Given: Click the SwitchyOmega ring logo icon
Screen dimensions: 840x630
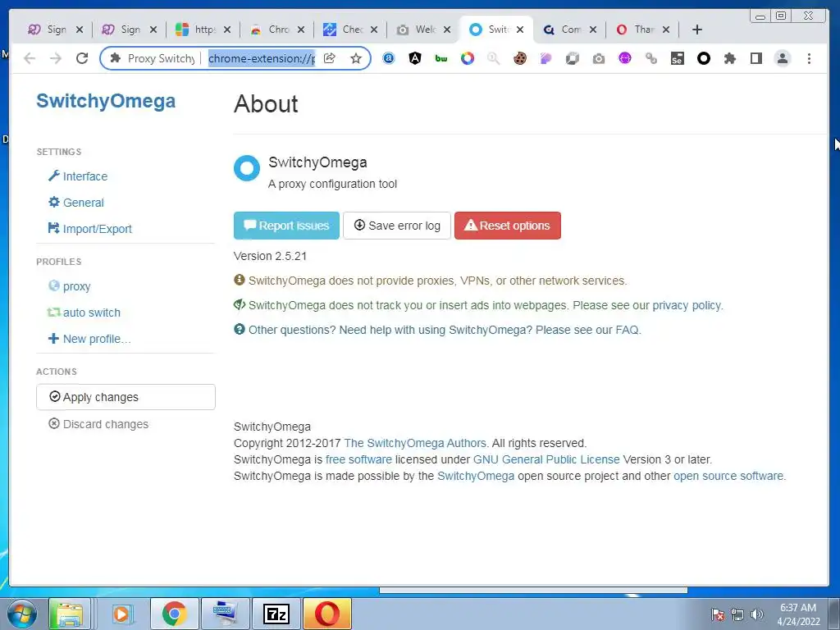Looking at the screenshot, I should tap(247, 168).
